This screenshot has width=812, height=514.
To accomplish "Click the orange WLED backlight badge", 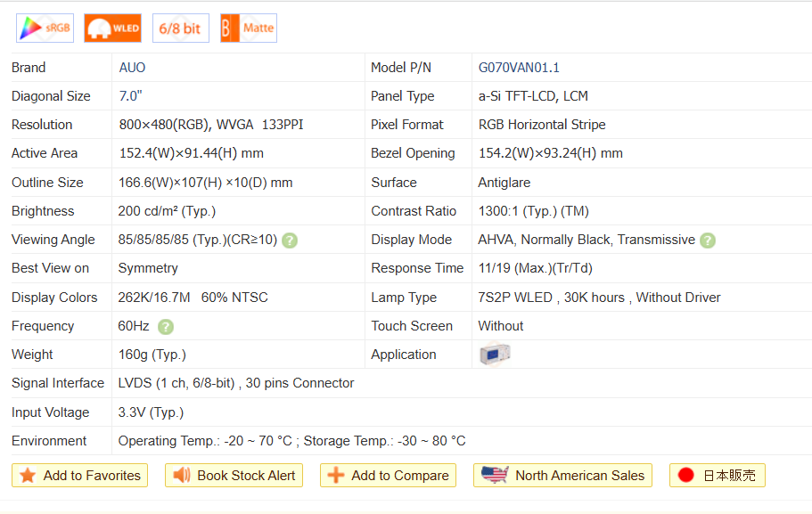I will pyautogui.click(x=112, y=29).
